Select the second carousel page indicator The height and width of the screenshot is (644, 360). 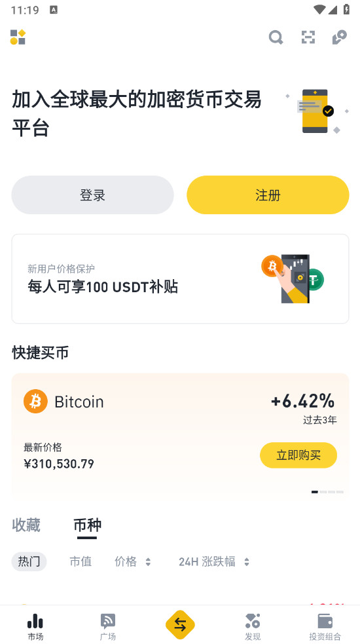[x=323, y=491]
